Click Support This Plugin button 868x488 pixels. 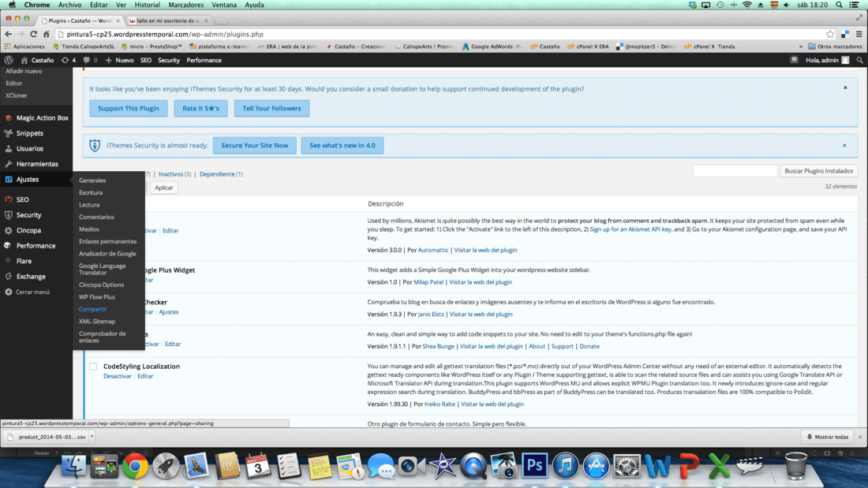129,109
